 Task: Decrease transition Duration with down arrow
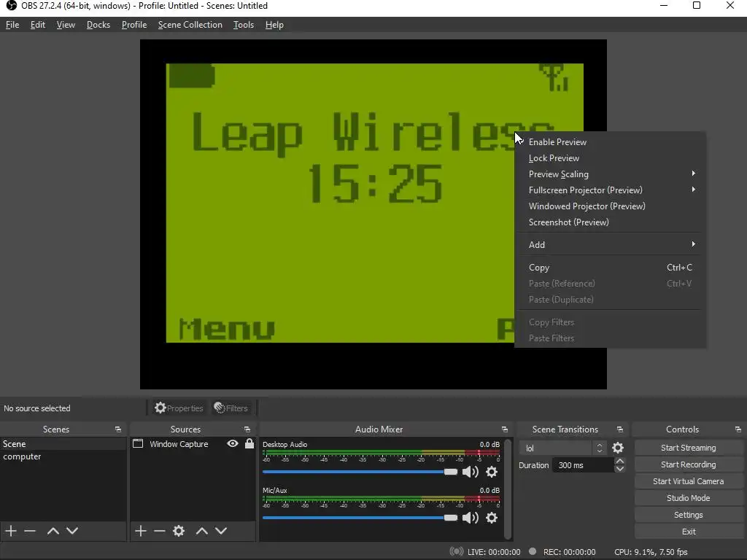tap(620, 469)
